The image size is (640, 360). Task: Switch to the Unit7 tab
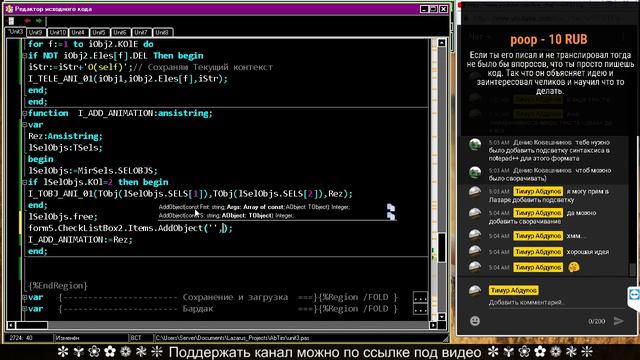[x=141, y=32]
